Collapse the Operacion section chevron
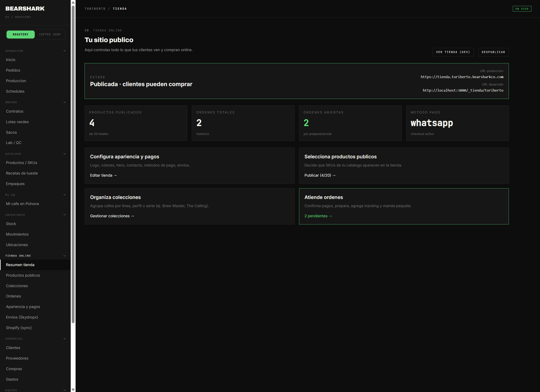The width and height of the screenshot is (540, 392). pyautogui.click(x=65, y=51)
